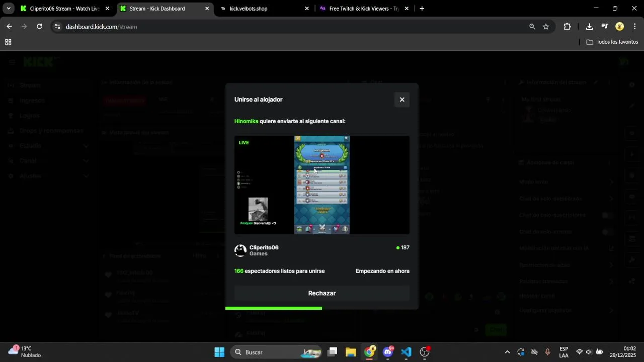View site information for dashboard.kick.com
The image size is (644, 362).
57,27
